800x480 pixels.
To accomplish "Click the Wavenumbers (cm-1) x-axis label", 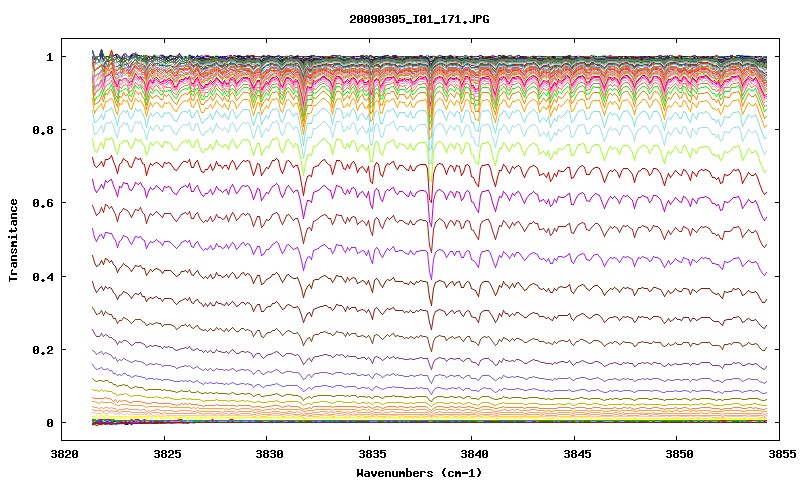I will [419, 472].
